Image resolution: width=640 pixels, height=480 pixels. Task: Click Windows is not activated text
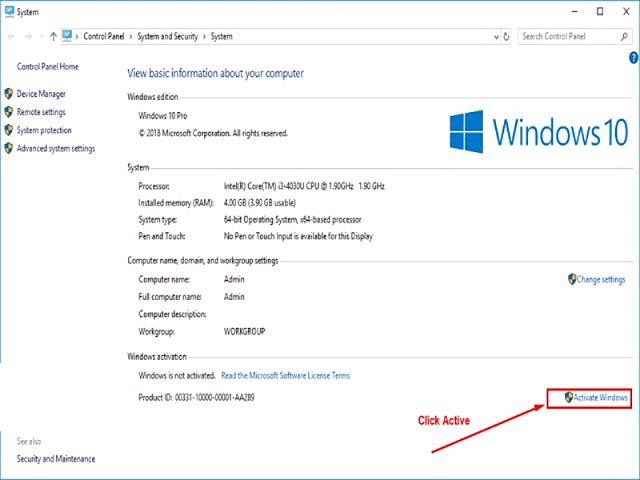177,376
